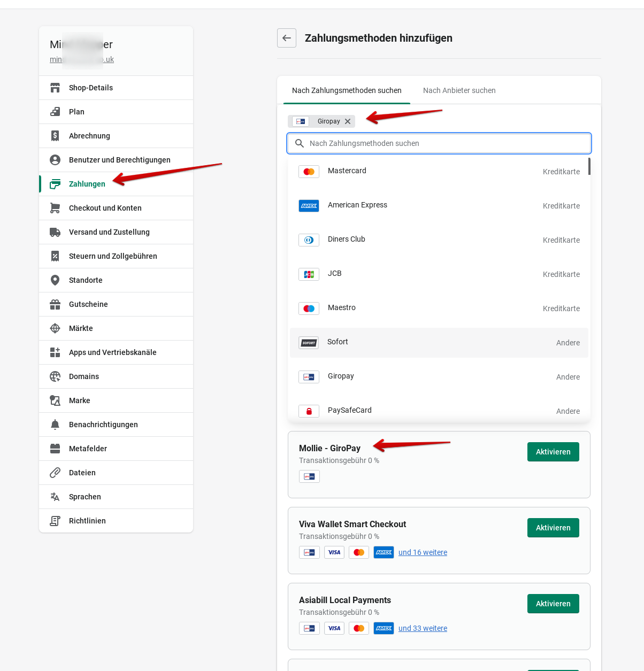Click the Versand und Zustellung truck icon

(55, 232)
